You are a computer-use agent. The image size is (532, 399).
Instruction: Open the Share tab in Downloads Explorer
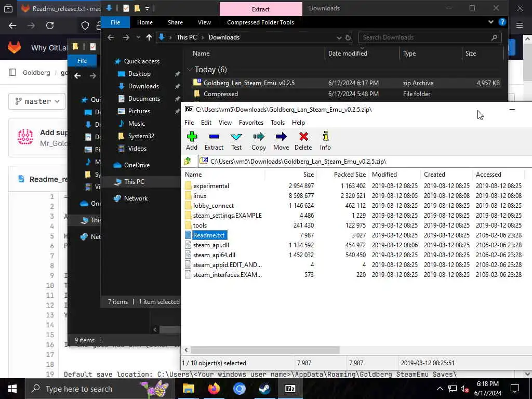click(x=175, y=22)
